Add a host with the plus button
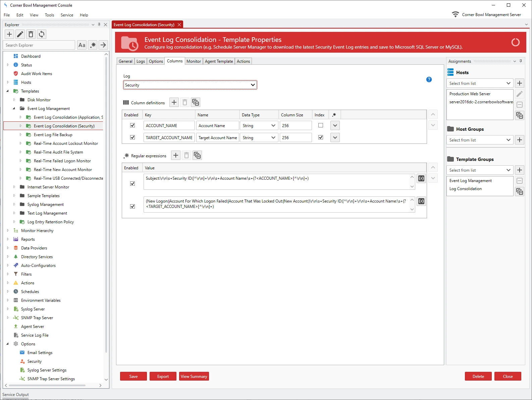The height and width of the screenshot is (400, 532). point(519,83)
